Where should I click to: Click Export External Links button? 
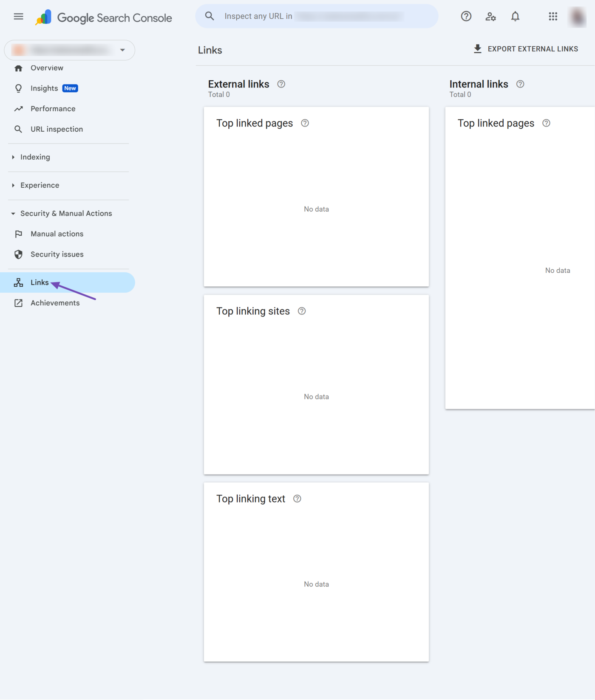pos(526,49)
